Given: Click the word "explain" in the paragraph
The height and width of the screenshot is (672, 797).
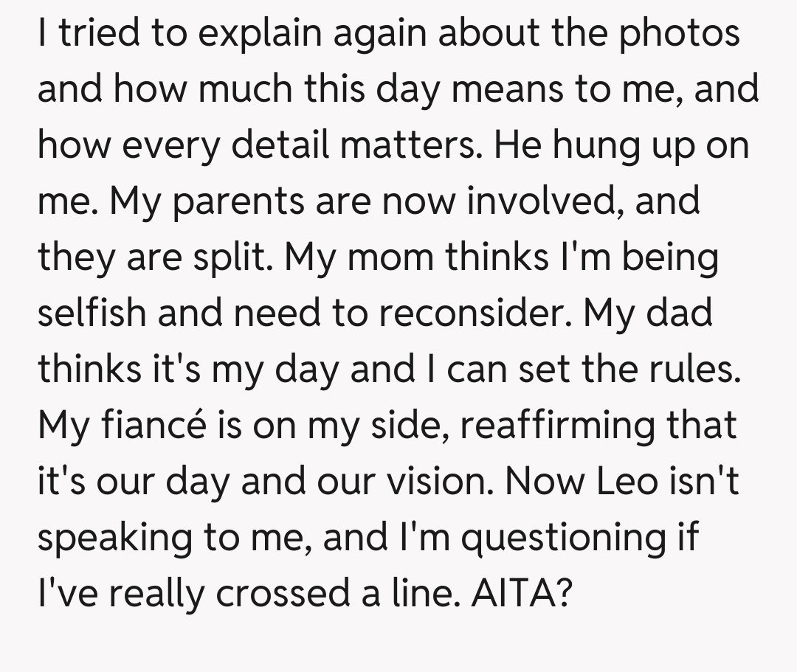Looking at the screenshot, I should [249, 34].
